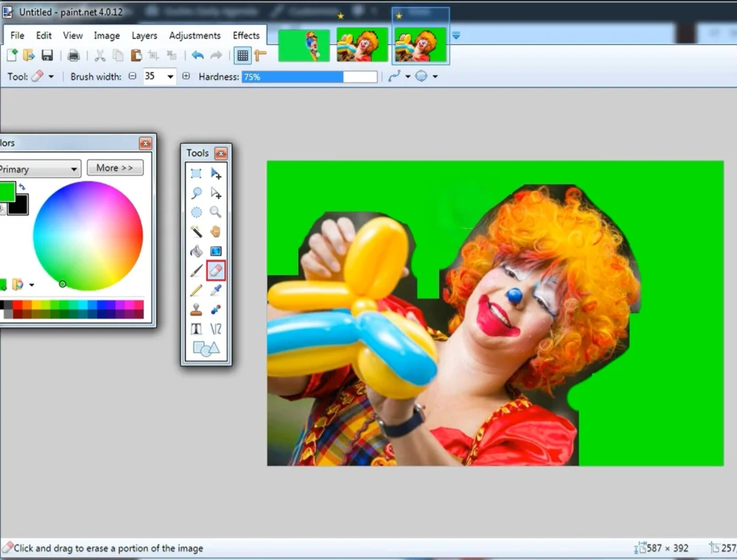Viewport: 737px width, 560px height.
Task: Select the Clone Stamp tool
Action: coord(196,310)
